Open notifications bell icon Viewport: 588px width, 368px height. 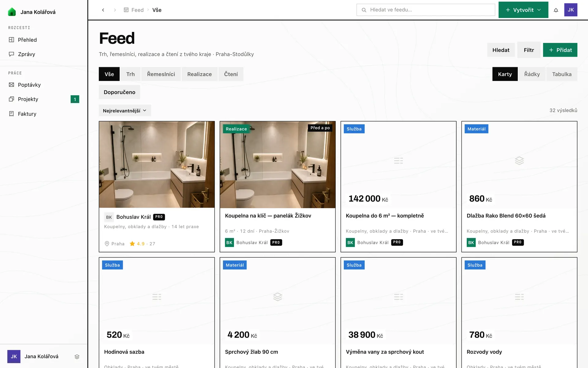556,10
